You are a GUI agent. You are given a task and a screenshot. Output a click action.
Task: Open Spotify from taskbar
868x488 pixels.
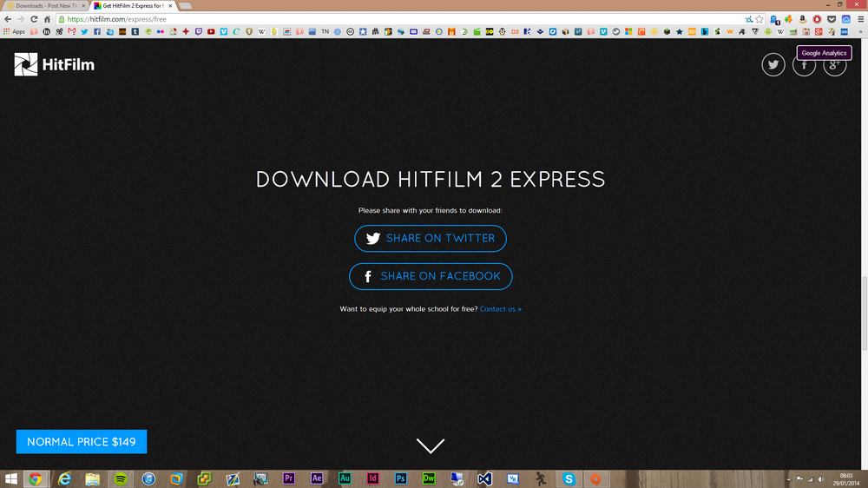point(121,478)
